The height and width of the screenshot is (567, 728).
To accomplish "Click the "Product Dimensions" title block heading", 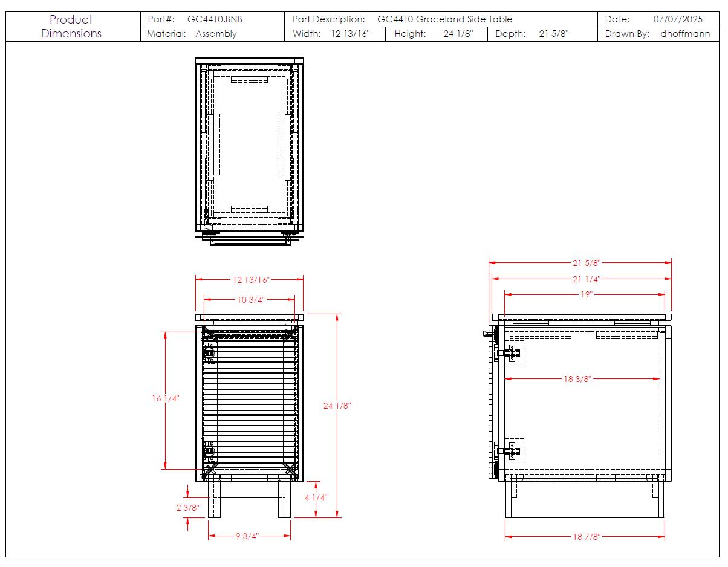I will (x=71, y=27).
